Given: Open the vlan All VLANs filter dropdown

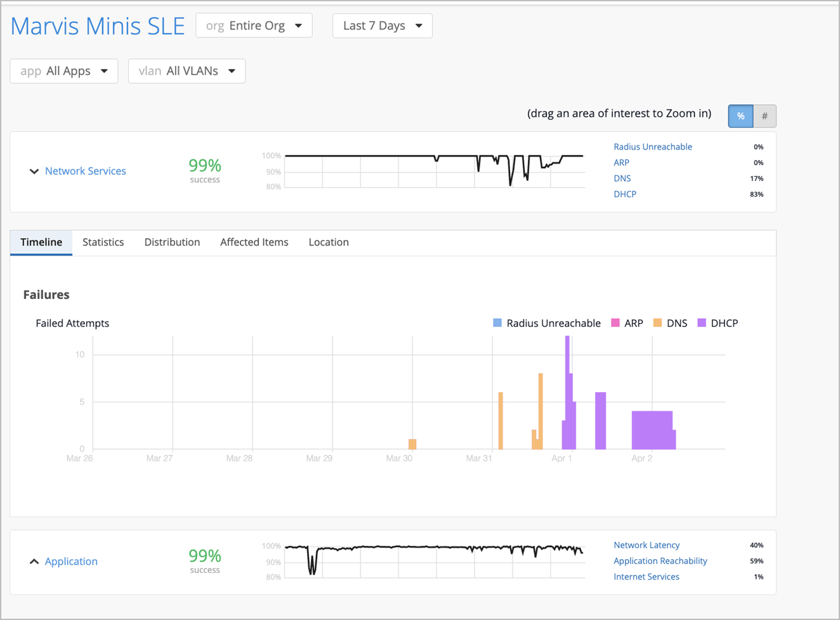Looking at the screenshot, I should [187, 71].
